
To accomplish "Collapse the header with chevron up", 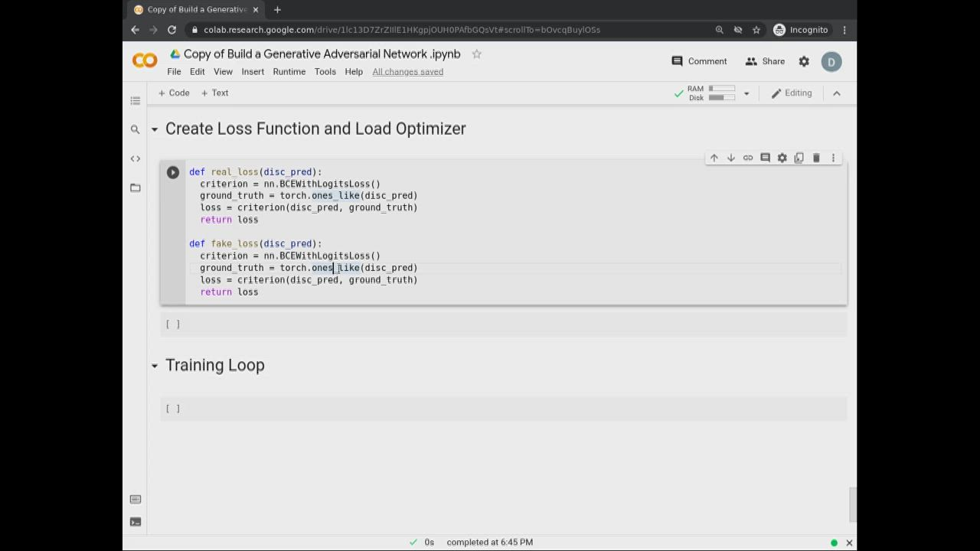I will (x=837, y=93).
